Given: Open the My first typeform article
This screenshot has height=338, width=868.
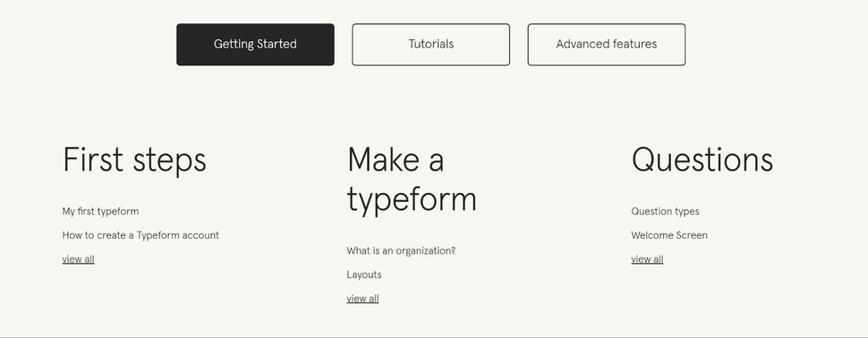Looking at the screenshot, I should tap(101, 211).
